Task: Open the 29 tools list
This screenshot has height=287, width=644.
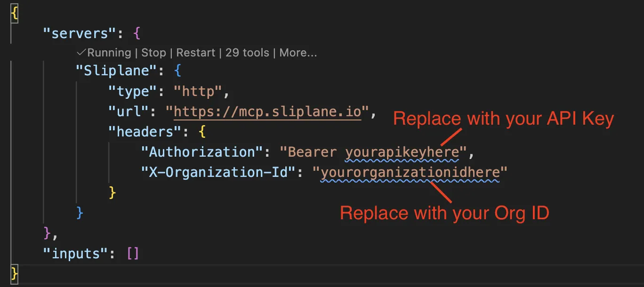Action: point(247,53)
